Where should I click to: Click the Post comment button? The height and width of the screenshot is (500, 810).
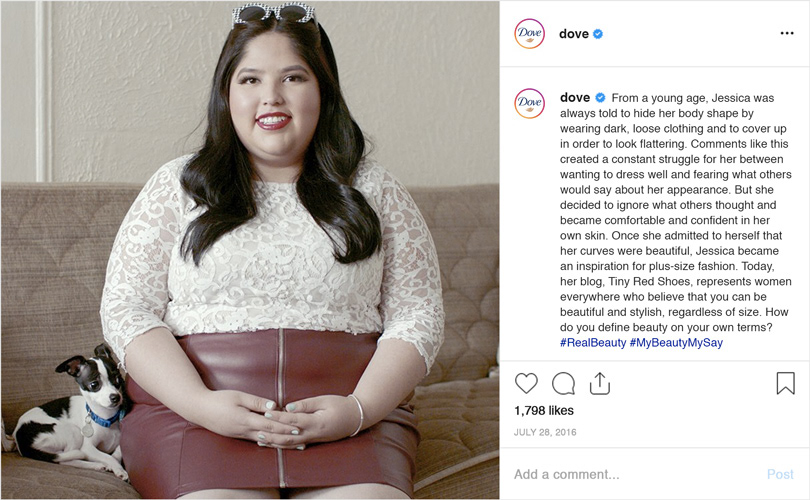(780, 474)
